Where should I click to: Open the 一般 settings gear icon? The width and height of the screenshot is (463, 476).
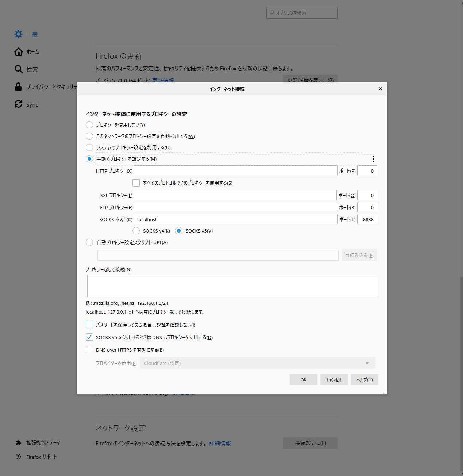(x=18, y=34)
